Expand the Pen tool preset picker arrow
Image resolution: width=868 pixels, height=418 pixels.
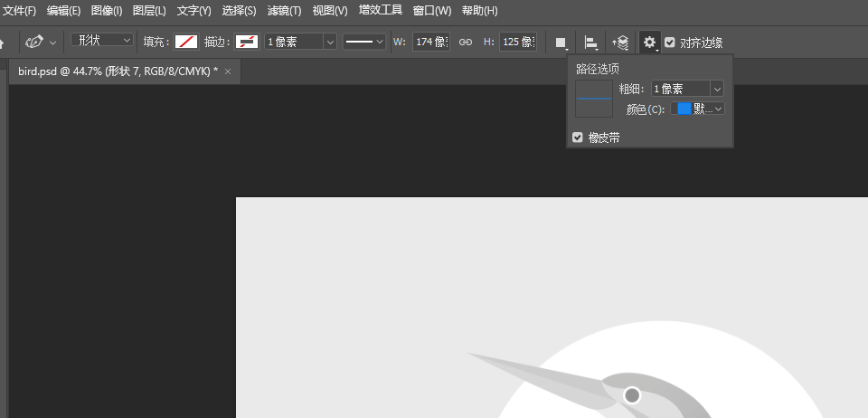(x=53, y=43)
